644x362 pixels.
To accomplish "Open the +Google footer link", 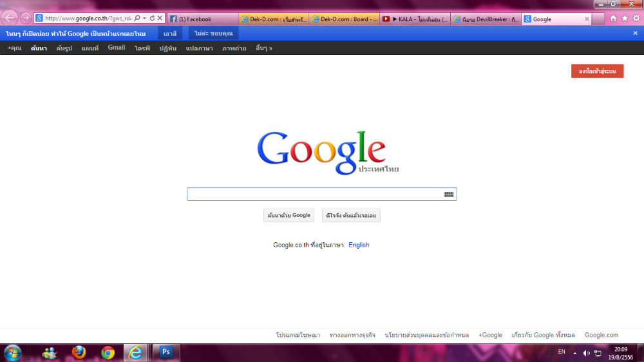I will (490, 336).
